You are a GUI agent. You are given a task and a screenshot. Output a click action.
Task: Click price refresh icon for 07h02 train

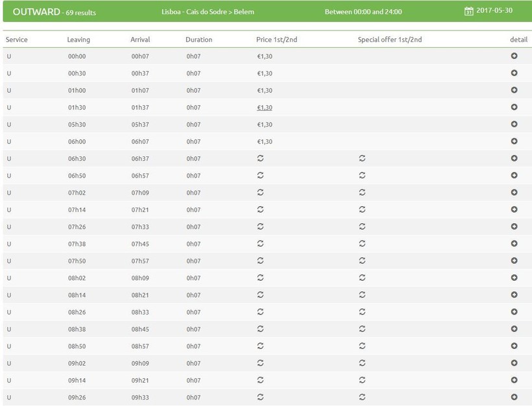click(260, 193)
